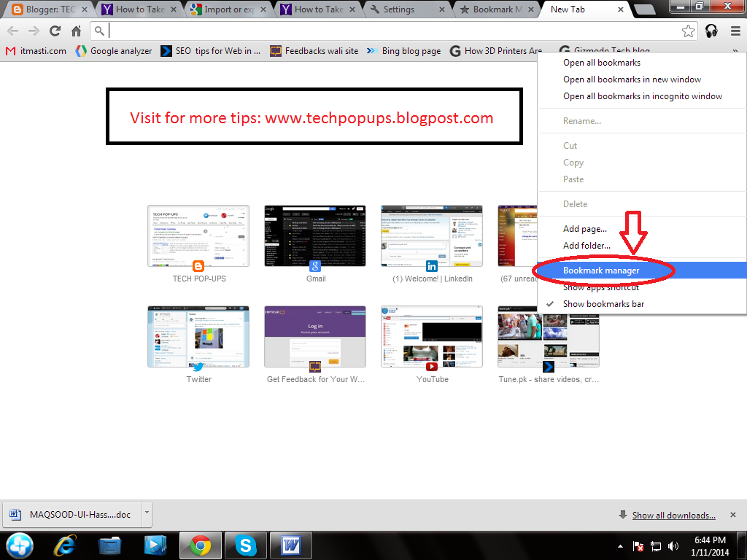Open the dropdown arrow on MAQSOOD download
747x560 pixels.
(x=145, y=514)
